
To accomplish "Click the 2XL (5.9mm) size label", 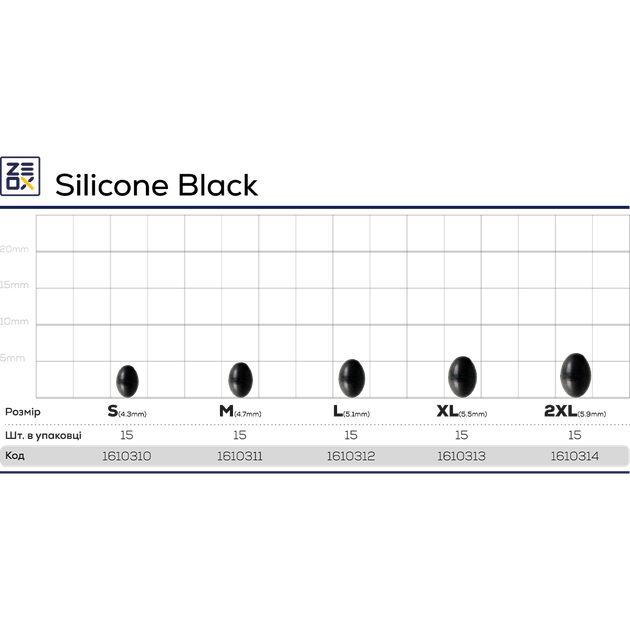I will click(575, 411).
